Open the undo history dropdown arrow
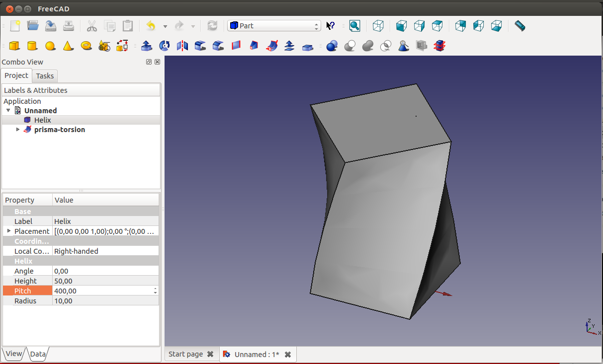This screenshot has width=603, height=364. (x=165, y=26)
